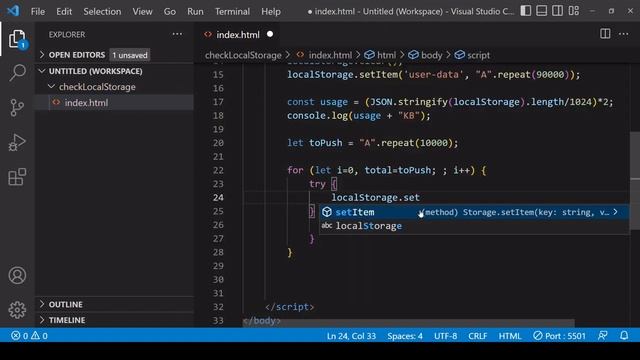Select the localStorage autocomplete suggestion
Screen dimensions: 640x360
point(474,226)
